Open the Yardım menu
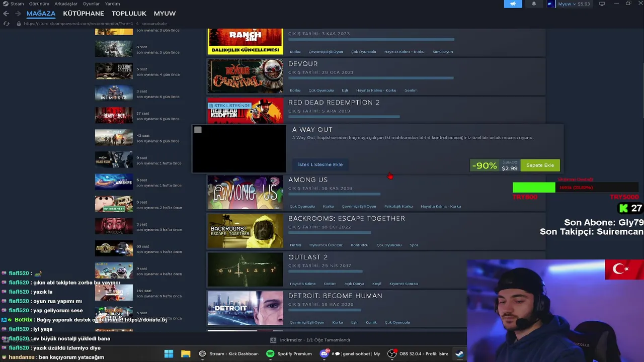 coord(112,4)
